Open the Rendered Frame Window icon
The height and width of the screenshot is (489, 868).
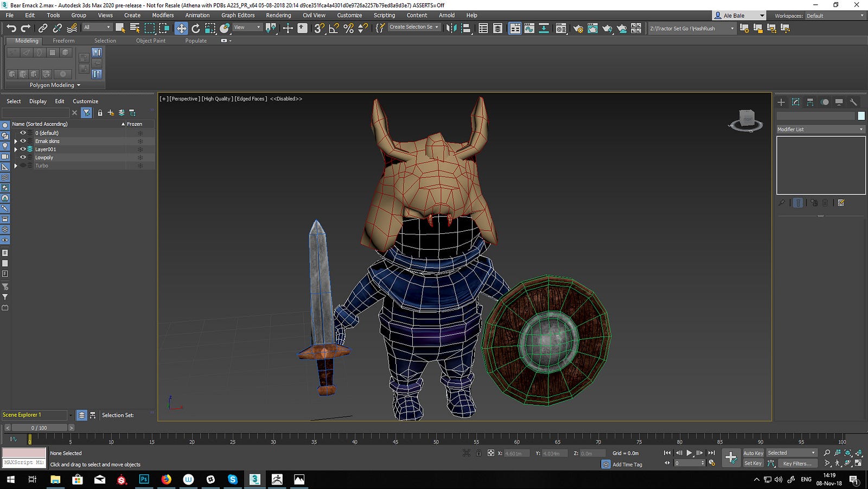tap(592, 28)
